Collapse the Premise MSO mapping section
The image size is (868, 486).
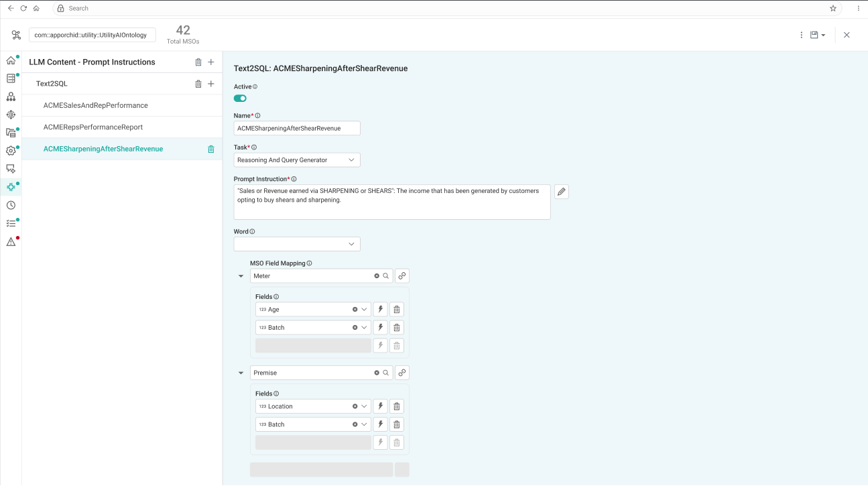point(241,373)
